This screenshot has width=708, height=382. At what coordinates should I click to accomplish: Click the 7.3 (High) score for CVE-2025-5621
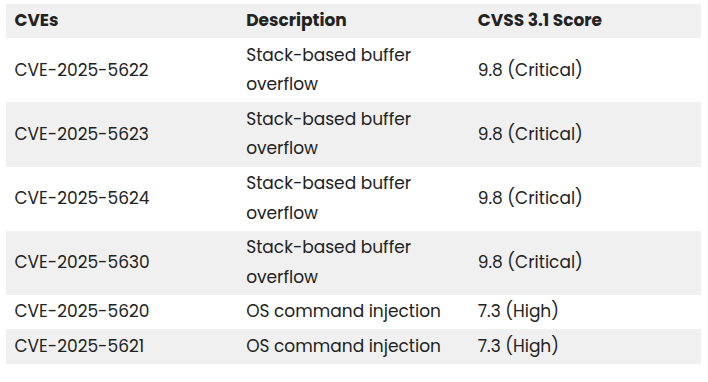coord(518,346)
